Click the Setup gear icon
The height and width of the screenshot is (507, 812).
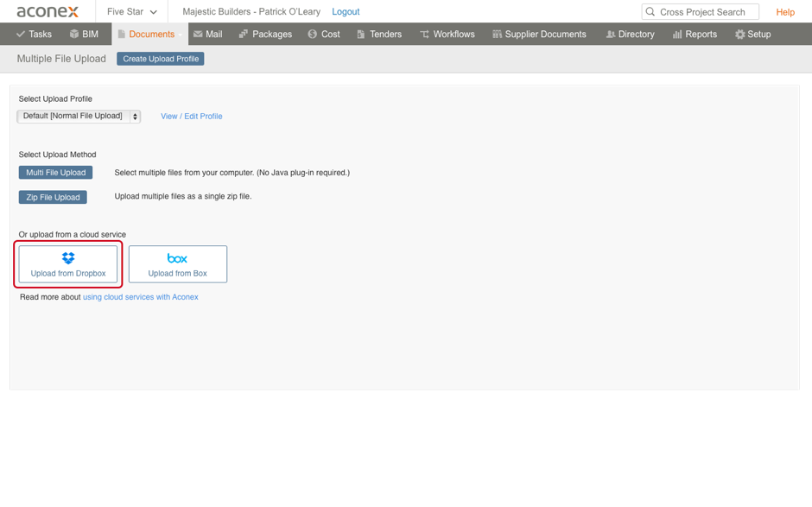740,35
